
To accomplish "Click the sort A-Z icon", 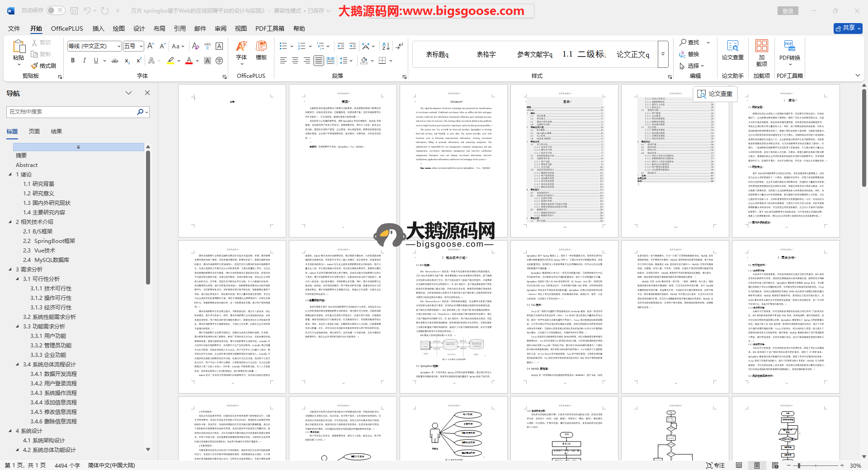I will [x=386, y=46].
